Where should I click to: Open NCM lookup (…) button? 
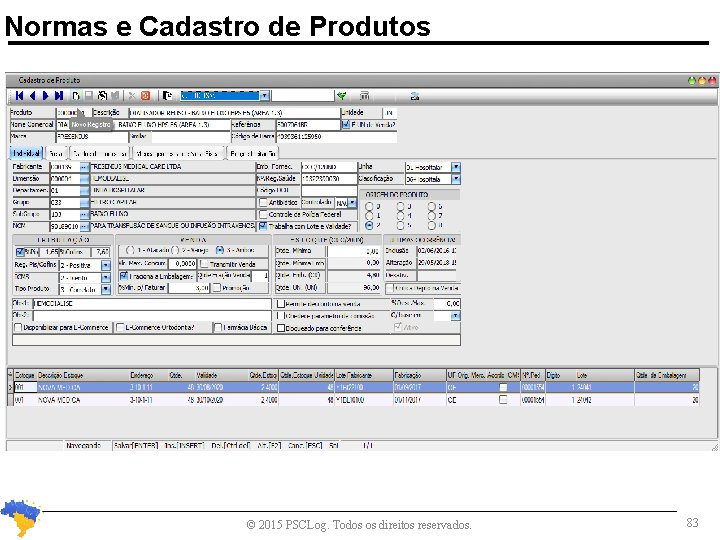(84, 226)
